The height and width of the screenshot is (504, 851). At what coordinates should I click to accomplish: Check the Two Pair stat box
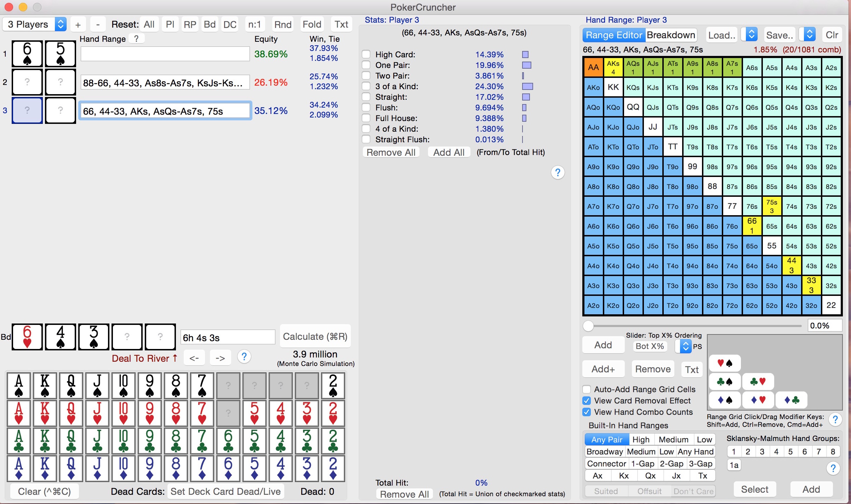coord(366,75)
